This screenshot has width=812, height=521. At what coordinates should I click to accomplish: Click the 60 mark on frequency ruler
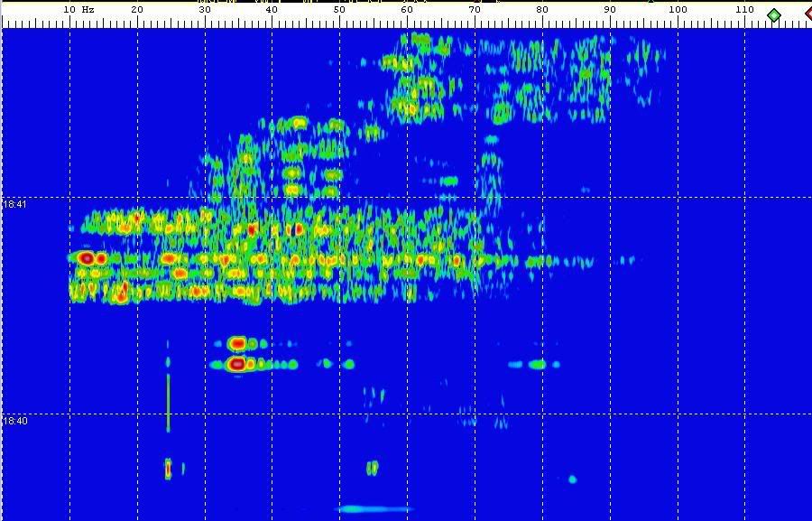[x=407, y=10]
